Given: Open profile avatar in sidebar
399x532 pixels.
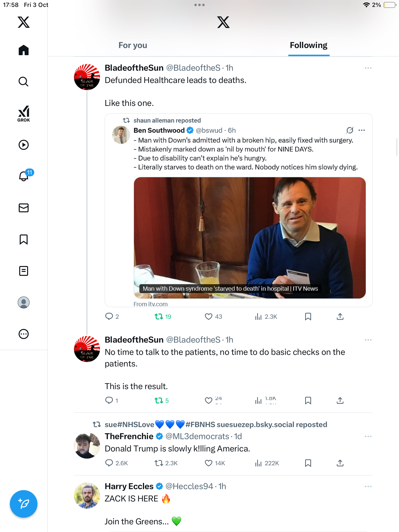Looking at the screenshot, I should [x=24, y=302].
